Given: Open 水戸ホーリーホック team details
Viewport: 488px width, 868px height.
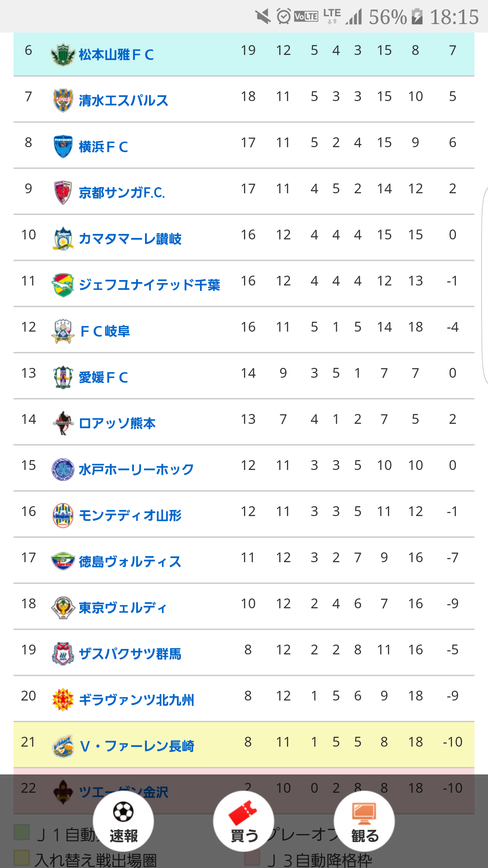Looking at the screenshot, I should click(x=136, y=470).
